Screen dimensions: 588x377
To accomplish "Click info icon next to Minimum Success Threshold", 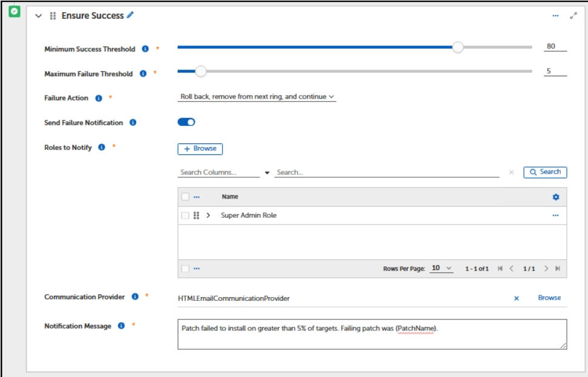I will tap(145, 49).
